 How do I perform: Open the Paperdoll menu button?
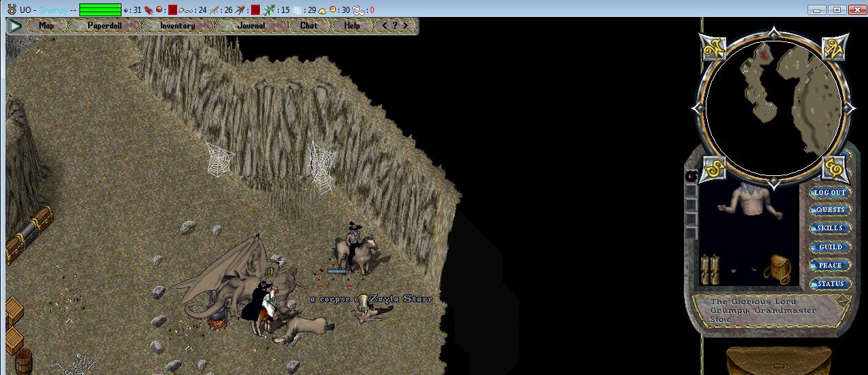tap(105, 26)
